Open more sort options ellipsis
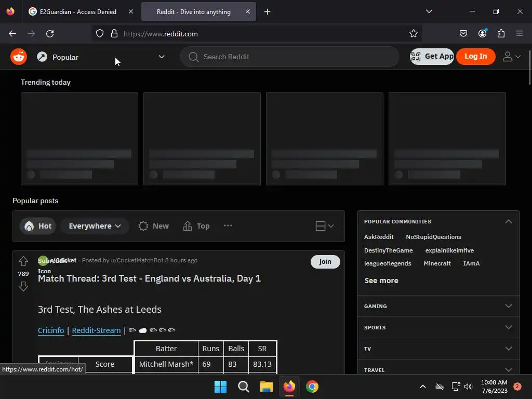 [228, 225]
